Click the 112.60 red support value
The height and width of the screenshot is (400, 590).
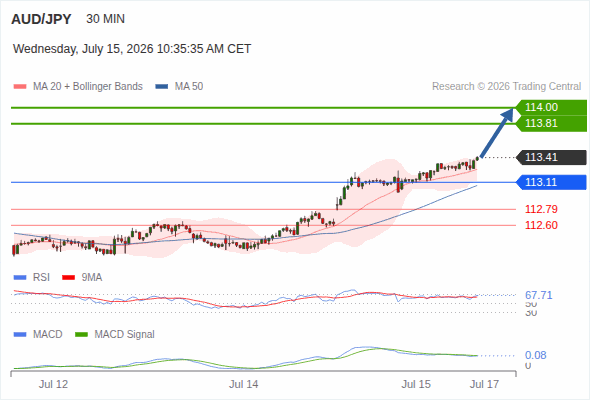[x=541, y=225]
